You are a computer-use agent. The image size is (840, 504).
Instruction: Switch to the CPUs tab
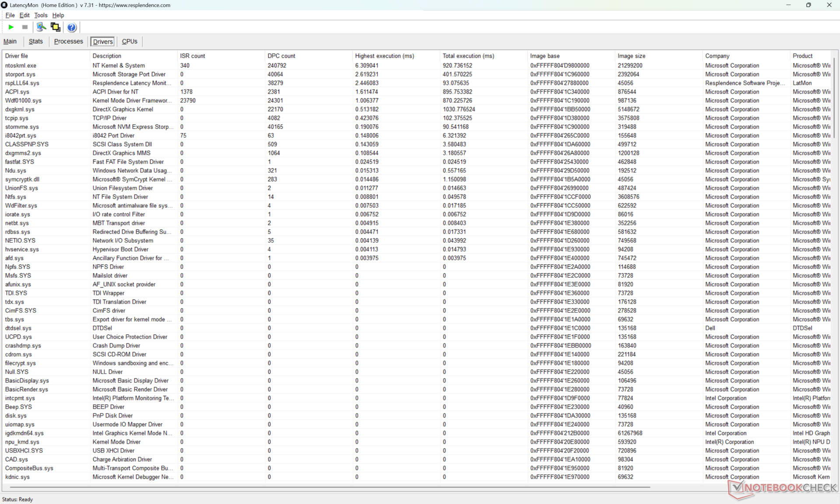(129, 42)
